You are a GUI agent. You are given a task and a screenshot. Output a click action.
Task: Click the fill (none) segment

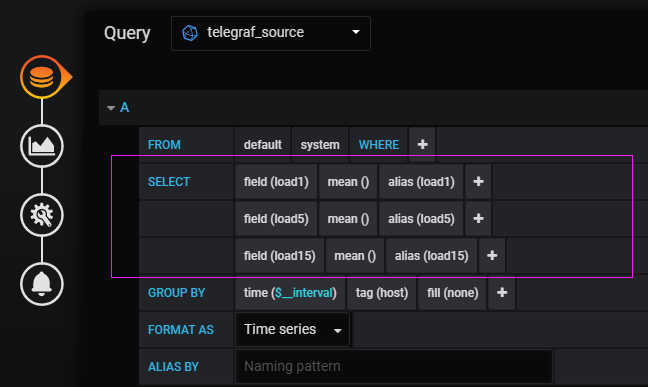pos(453,293)
